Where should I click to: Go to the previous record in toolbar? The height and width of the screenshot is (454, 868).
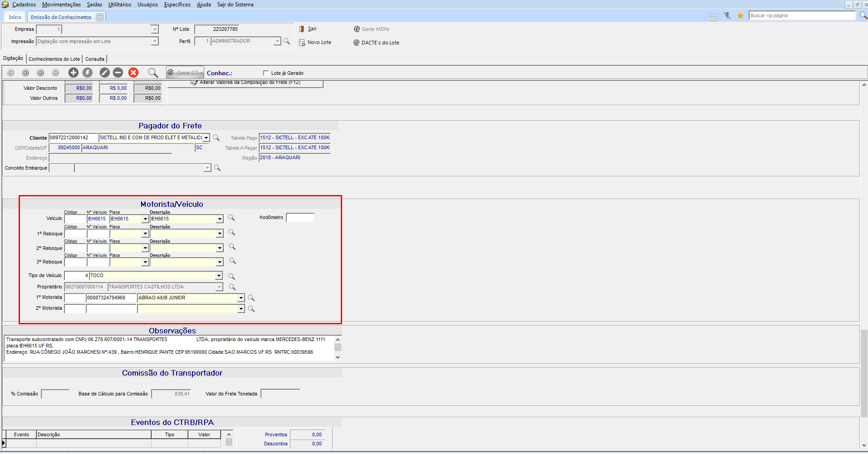(25, 73)
